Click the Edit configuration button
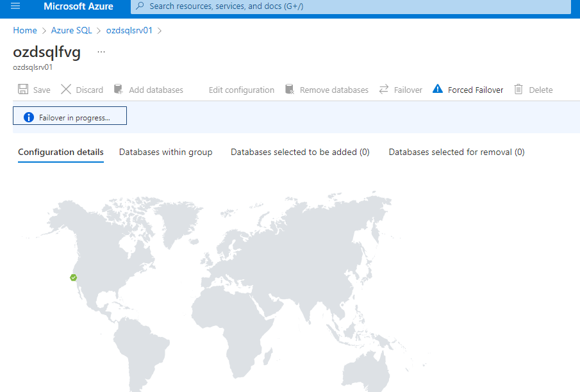The image size is (580, 392). [x=241, y=90]
